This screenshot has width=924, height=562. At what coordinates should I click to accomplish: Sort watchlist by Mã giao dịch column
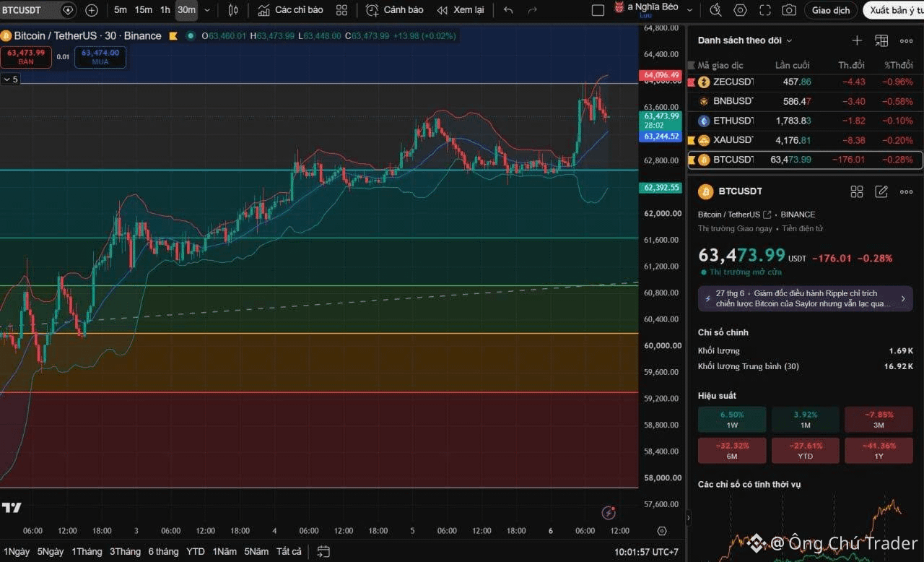click(x=720, y=65)
